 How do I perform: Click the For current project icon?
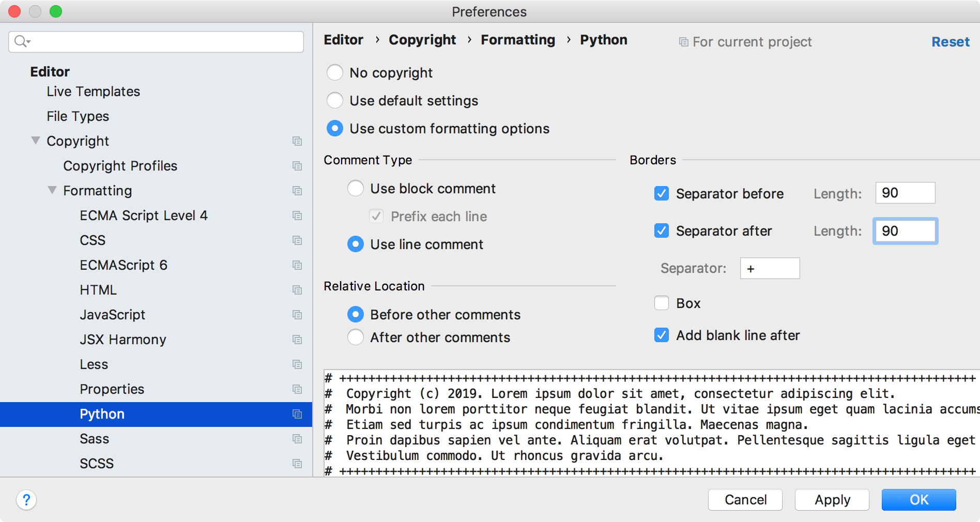(684, 42)
